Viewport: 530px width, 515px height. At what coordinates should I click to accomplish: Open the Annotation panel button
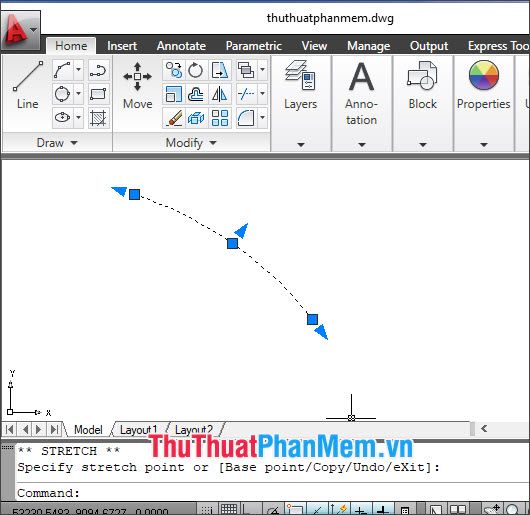tap(361, 93)
